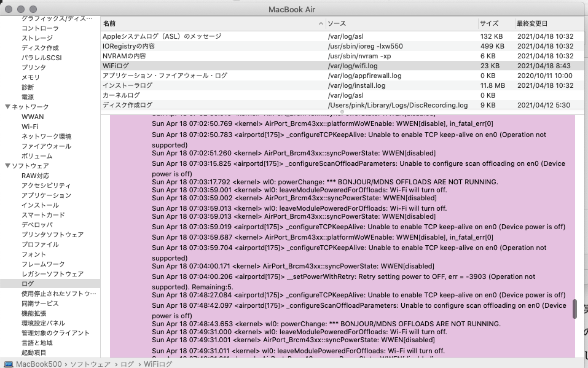Open 機能拡張 in the sidebar

(x=34, y=313)
